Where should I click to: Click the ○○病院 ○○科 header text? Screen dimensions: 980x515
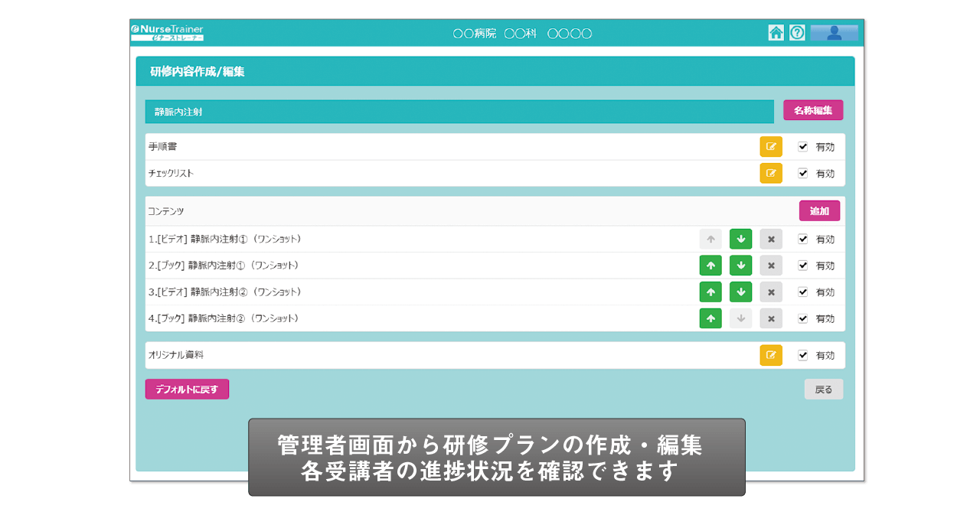click(x=522, y=34)
